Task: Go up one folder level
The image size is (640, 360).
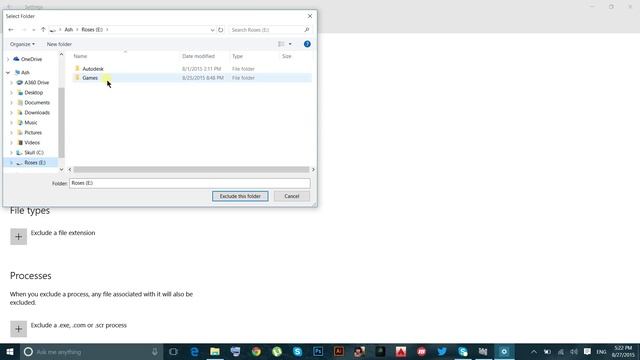Action: pyautogui.click(x=43, y=30)
